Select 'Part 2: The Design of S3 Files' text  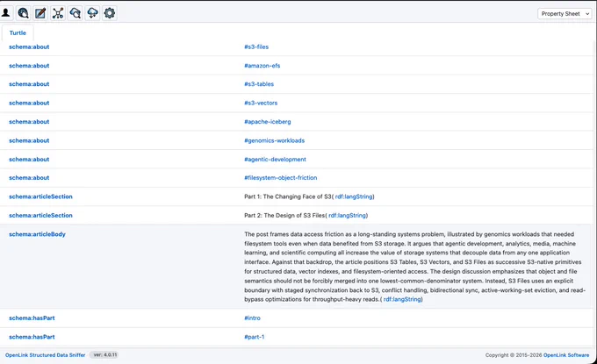click(284, 215)
